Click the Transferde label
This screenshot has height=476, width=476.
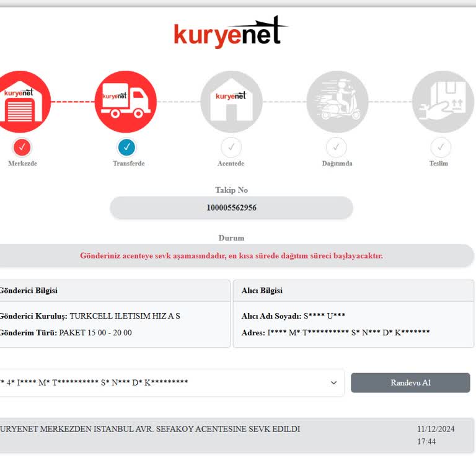pos(129,164)
